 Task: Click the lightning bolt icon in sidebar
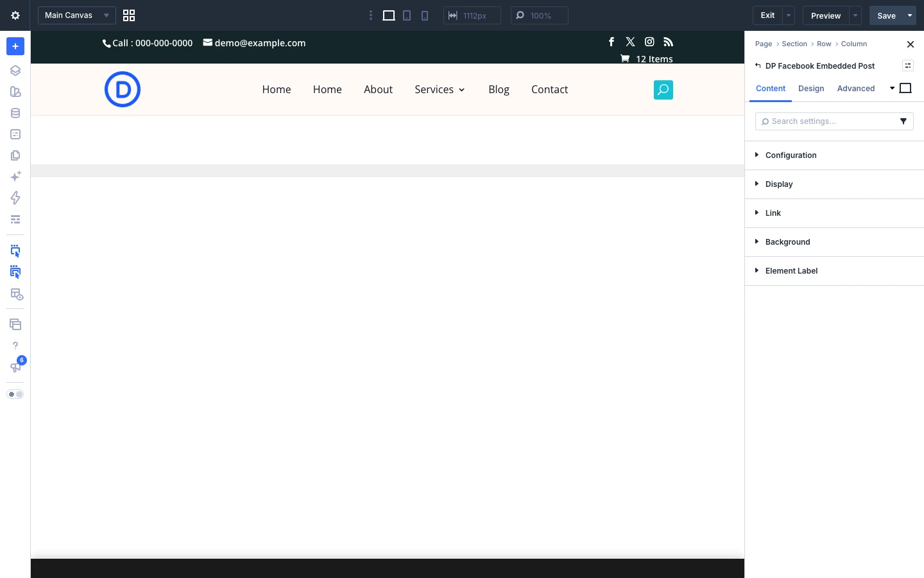point(15,198)
